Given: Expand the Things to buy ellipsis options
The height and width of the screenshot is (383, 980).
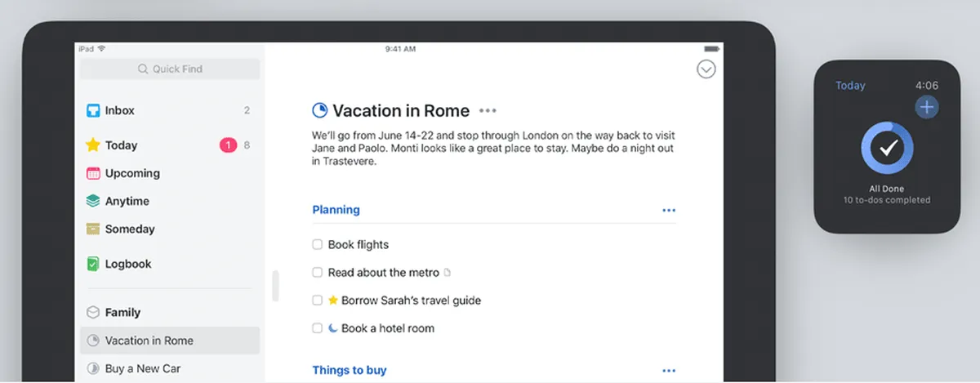Looking at the screenshot, I should pyautogui.click(x=669, y=371).
